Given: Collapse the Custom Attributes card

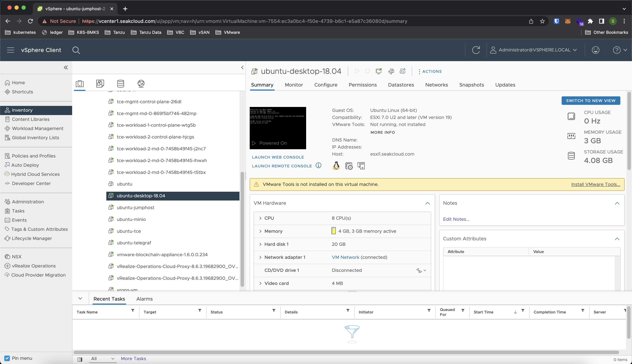Looking at the screenshot, I should (x=617, y=239).
